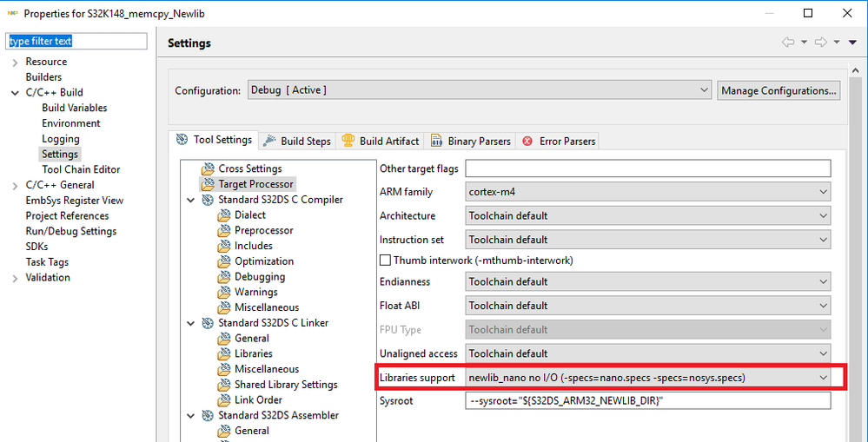Click the compiler Miscellaneous folder icon
This screenshot has width=868, height=442.
[223, 307]
